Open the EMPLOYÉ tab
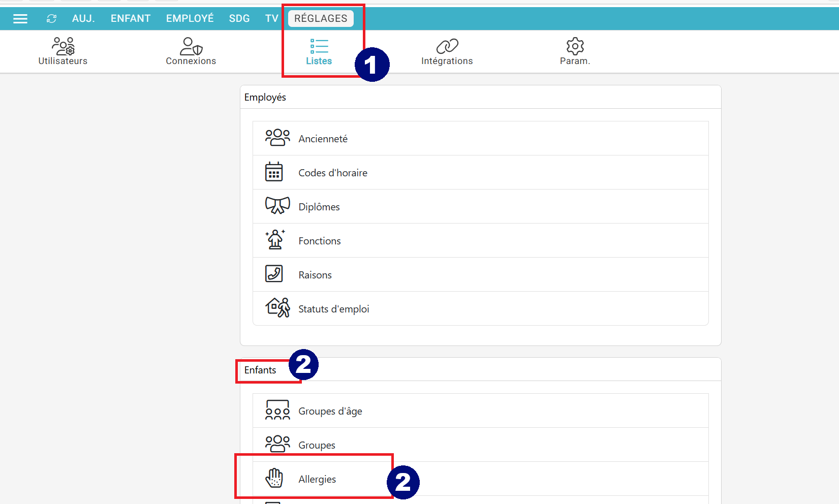839x504 pixels. pos(190,19)
